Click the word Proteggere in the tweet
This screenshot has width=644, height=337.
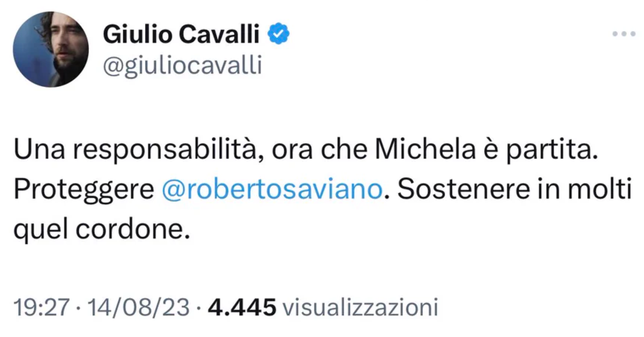84,190
